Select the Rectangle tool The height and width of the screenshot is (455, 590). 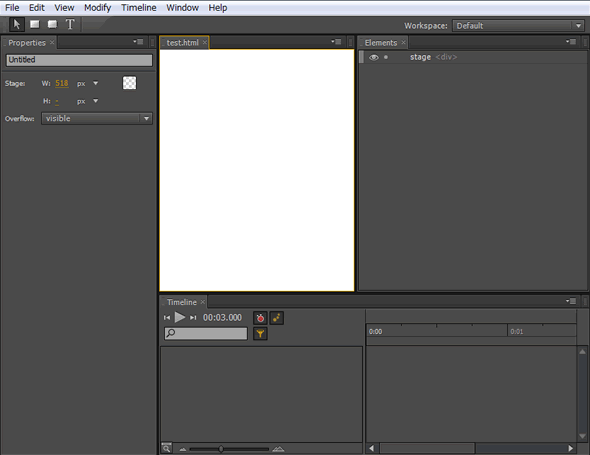(35, 24)
